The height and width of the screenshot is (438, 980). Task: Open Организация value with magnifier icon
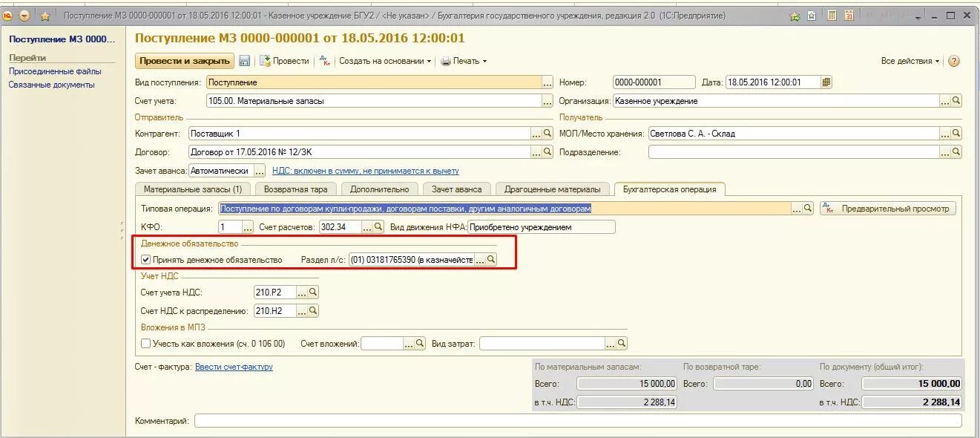tap(956, 101)
